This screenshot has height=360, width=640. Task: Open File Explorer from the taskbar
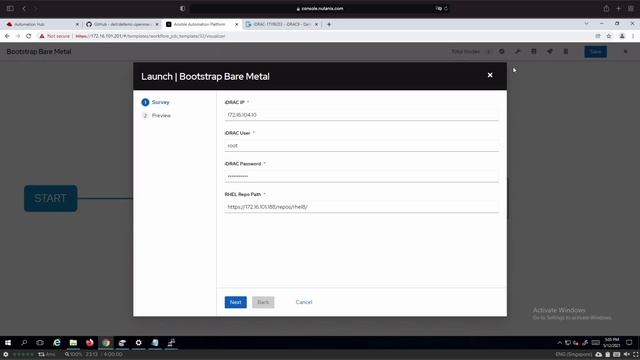[73, 343]
